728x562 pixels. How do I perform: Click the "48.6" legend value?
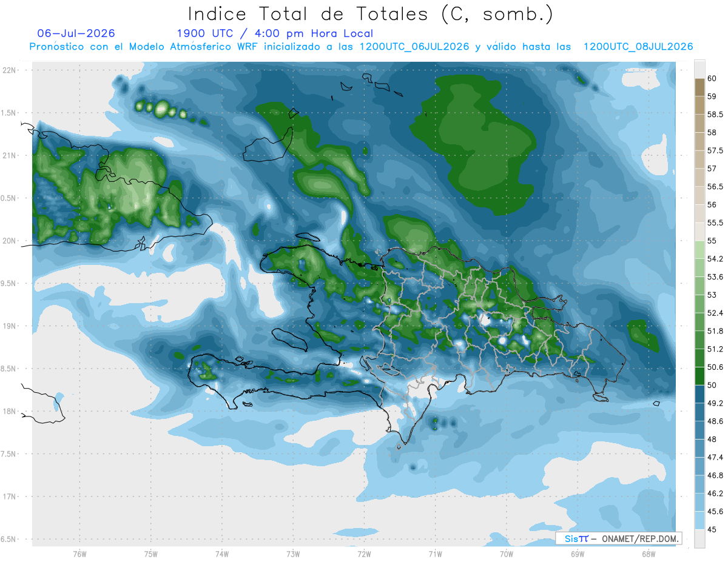click(715, 421)
